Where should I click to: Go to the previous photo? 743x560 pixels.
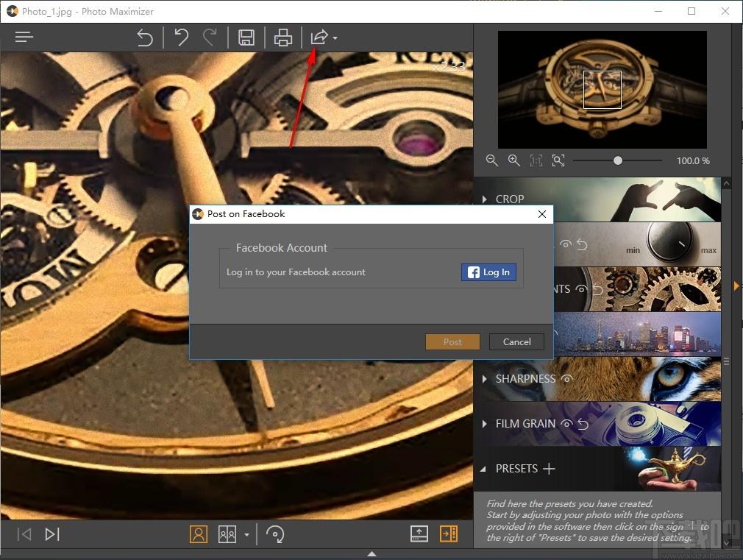(24, 534)
